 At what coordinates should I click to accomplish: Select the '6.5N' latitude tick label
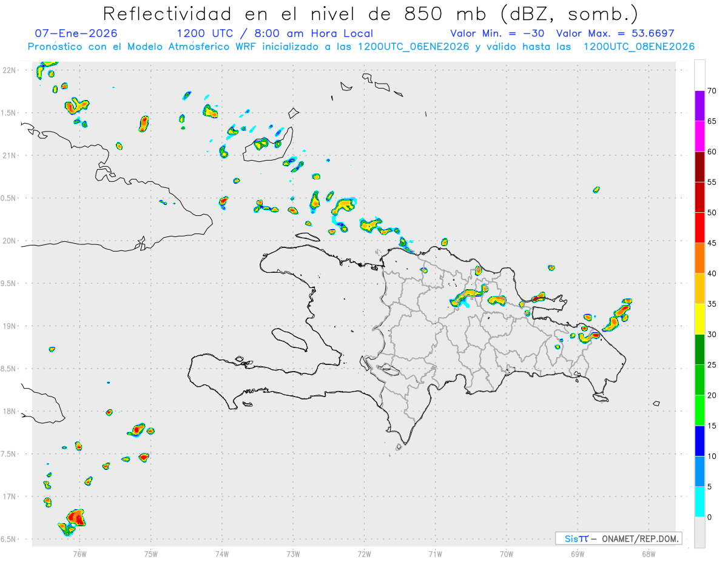pyautogui.click(x=10, y=540)
